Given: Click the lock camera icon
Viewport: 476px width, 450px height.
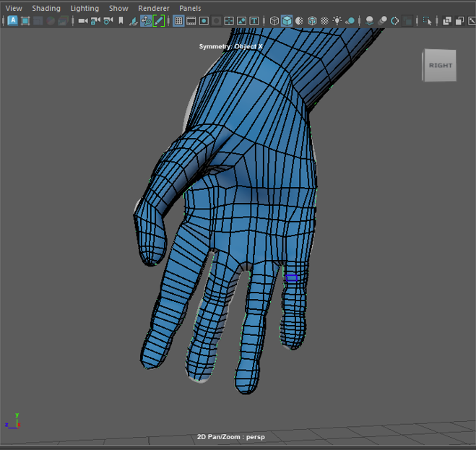Looking at the screenshot, I should (x=95, y=21).
